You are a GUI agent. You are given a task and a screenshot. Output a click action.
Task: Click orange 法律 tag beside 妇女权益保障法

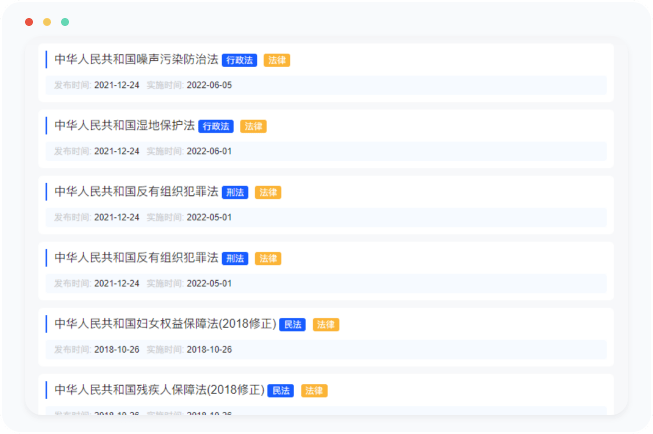326,324
